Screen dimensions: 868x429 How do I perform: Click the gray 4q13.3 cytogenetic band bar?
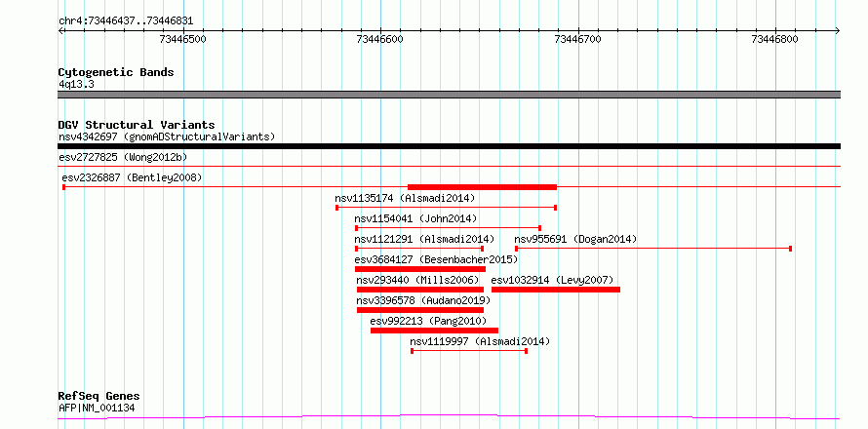449,95
